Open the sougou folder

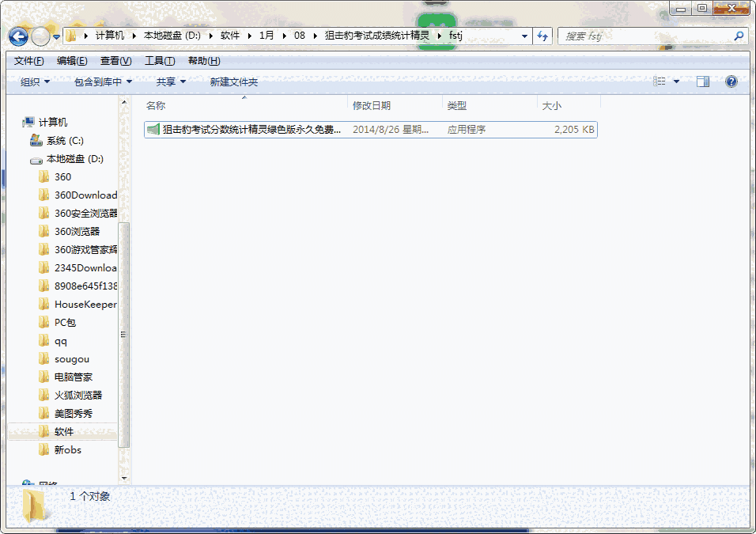pos(72,359)
